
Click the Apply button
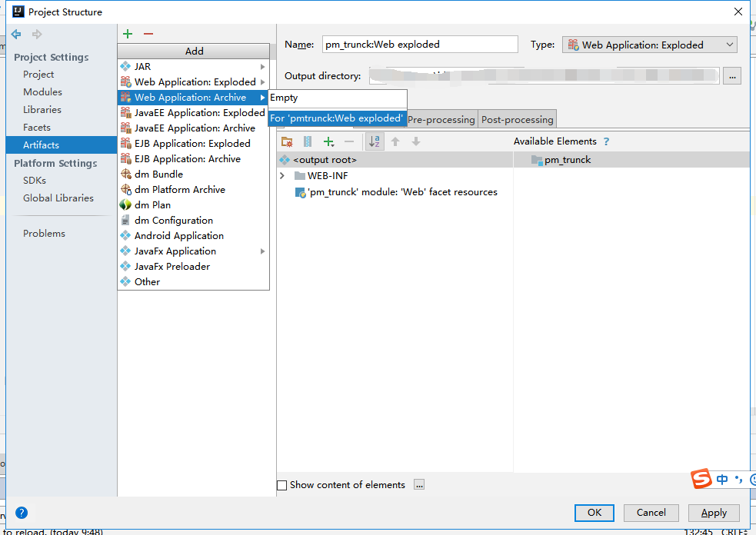pos(714,513)
